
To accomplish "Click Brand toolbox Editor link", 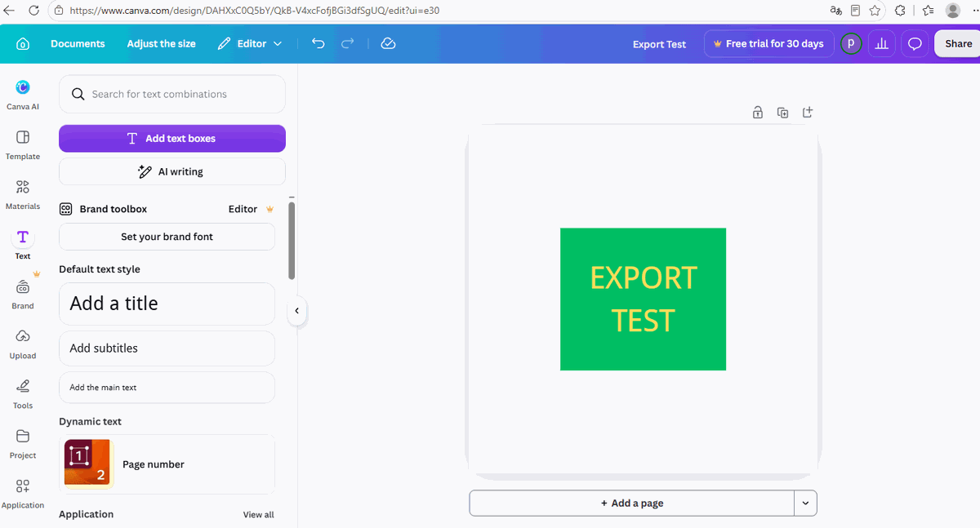I will point(243,209).
